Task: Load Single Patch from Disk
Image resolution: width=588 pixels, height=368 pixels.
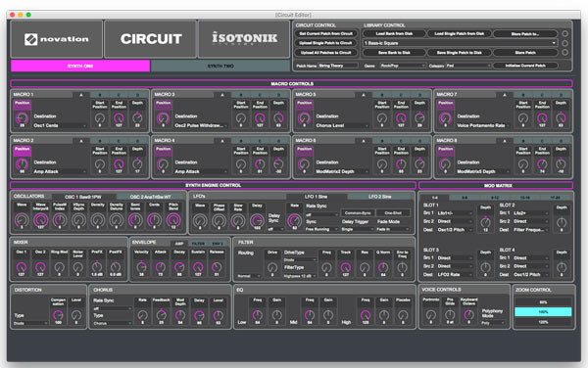Action: coord(459,33)
